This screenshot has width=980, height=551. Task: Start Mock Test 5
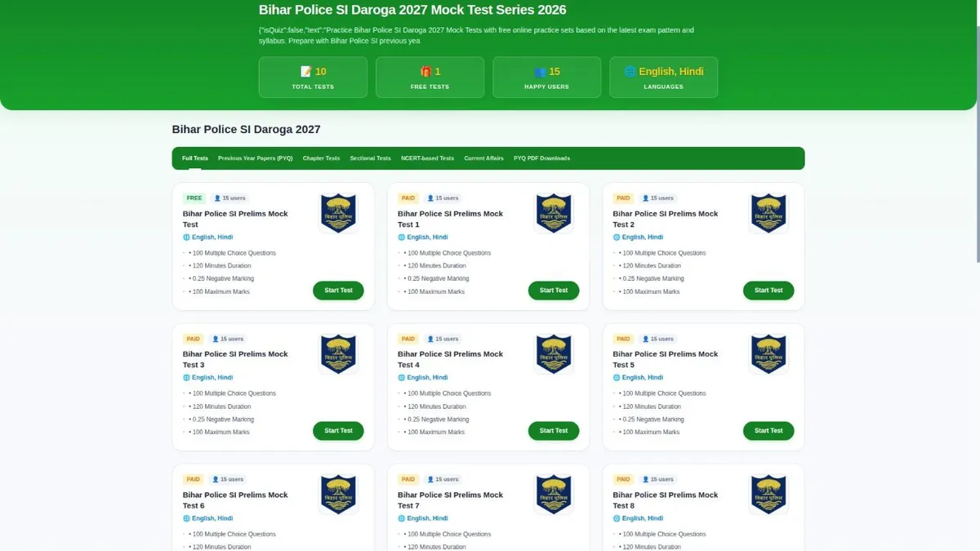pos(768,431)
